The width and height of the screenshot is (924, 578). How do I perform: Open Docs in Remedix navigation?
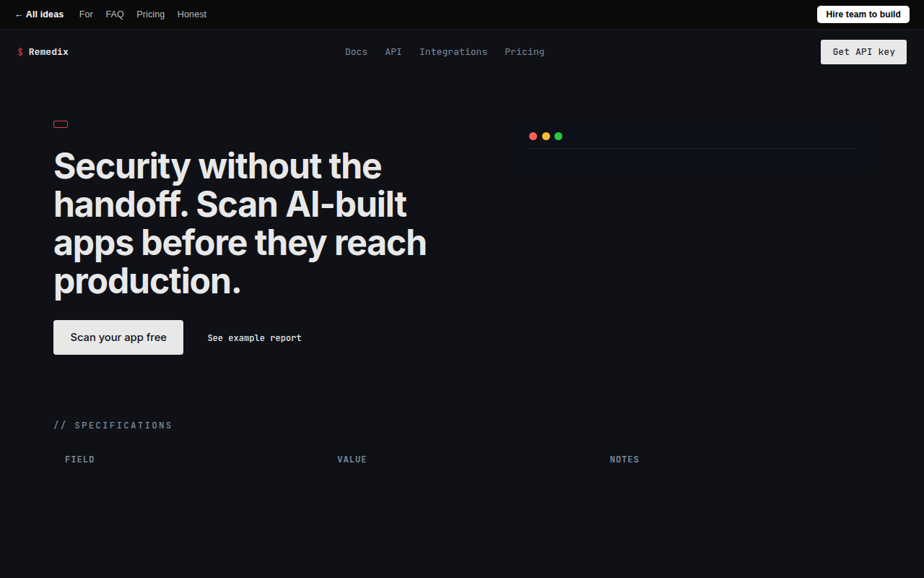tap(356, 52)
